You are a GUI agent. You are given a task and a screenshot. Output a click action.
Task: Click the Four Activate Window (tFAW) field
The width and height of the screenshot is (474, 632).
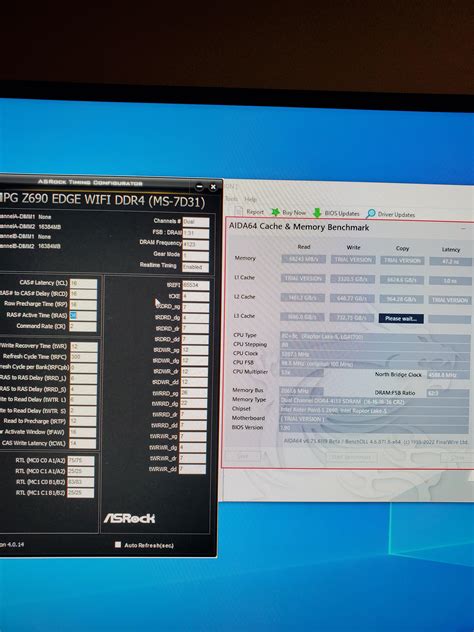(x=83, y=433)
